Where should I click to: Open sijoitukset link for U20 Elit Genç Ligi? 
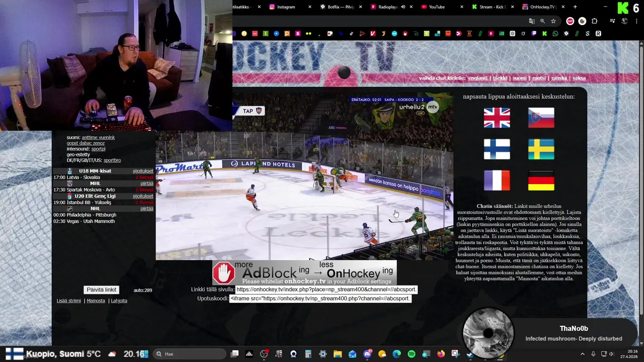[143, 196]
